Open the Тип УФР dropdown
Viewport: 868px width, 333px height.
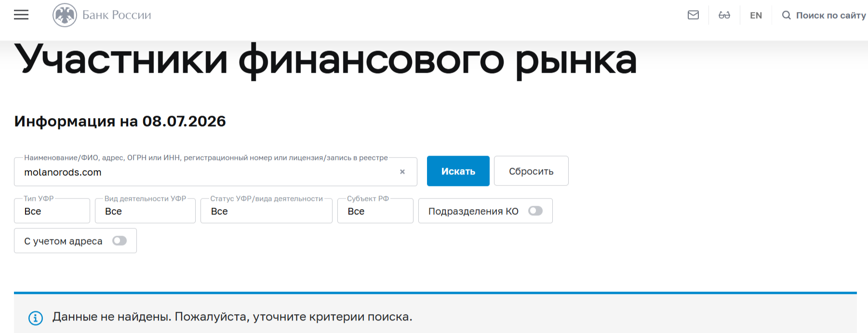[x=52, y=211]
